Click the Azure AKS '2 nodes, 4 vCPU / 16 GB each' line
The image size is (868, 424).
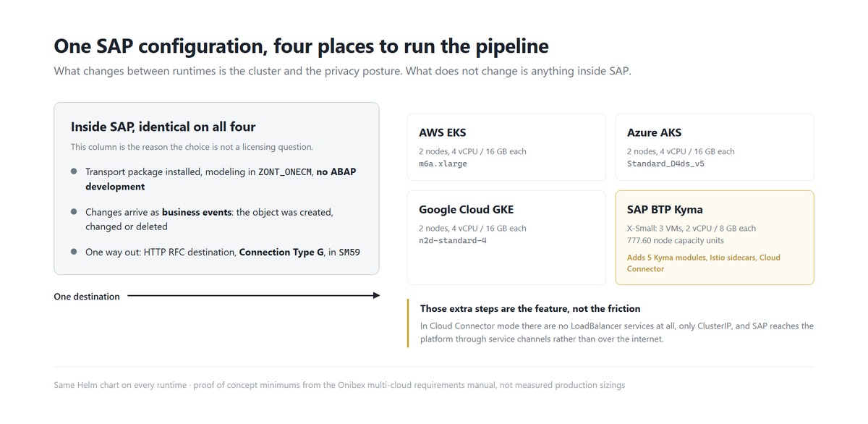coord(681,151)
